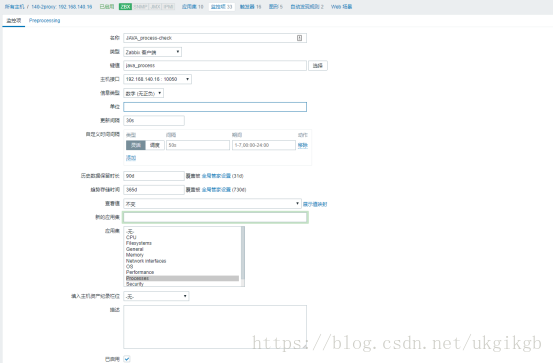553x363 pixels.
Task: Open the 全局管家设置 link next to 31d
Action: (216, 176)
